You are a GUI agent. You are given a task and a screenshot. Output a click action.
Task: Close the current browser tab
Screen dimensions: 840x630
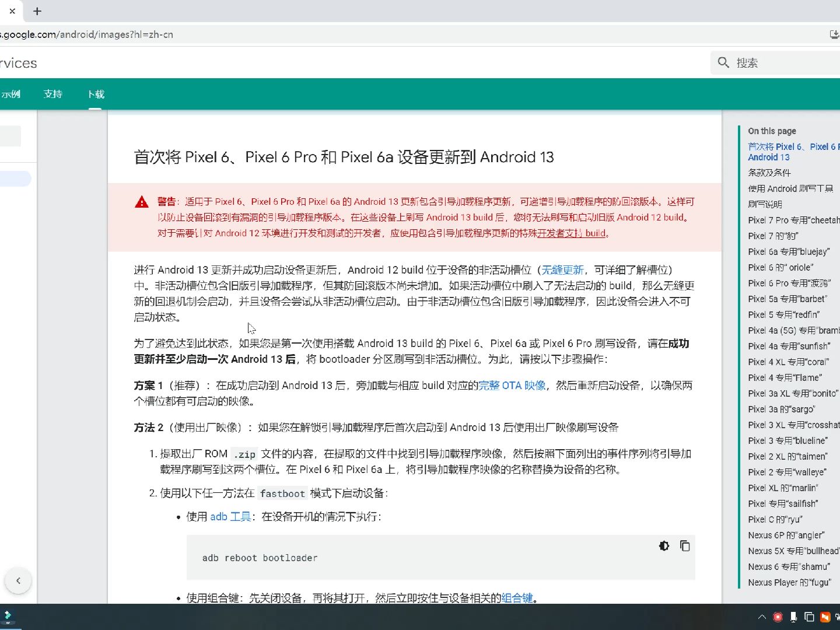[12, 11]
